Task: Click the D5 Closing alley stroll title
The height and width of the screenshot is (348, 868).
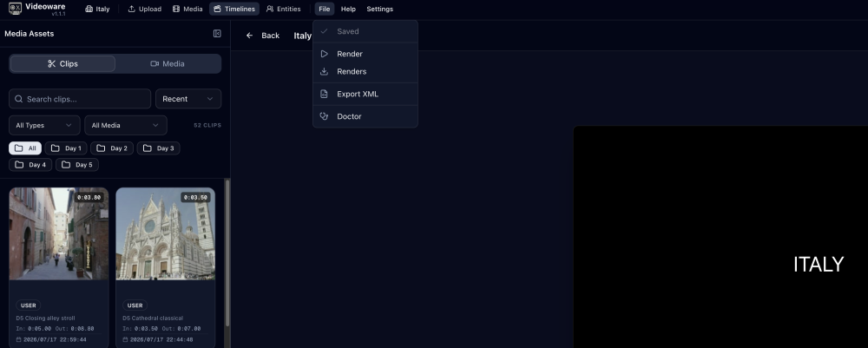Action: click(x=45, y=318)
